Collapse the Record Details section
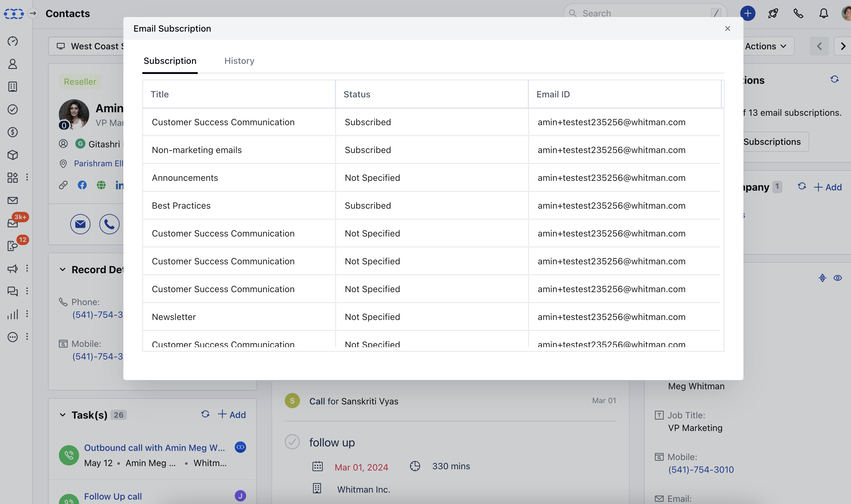This screenshot has height=504, width=851. click(x=63, y=270)
